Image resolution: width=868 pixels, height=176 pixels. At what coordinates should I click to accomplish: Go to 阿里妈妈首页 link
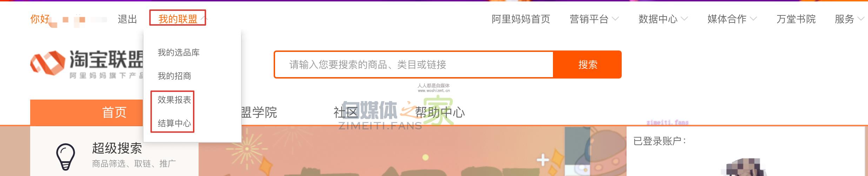521,19
